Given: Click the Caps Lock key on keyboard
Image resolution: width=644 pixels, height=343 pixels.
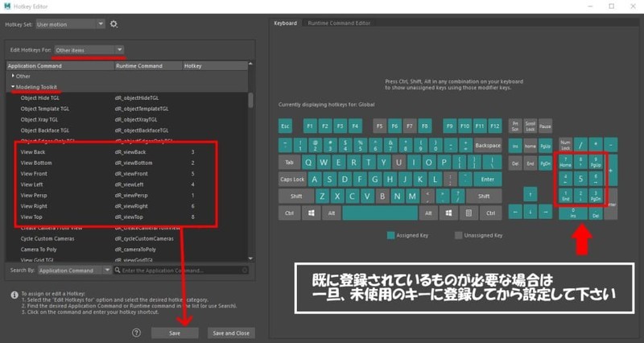Looking at the screenshot, I should pyautogui.click(x=292, y=180).
